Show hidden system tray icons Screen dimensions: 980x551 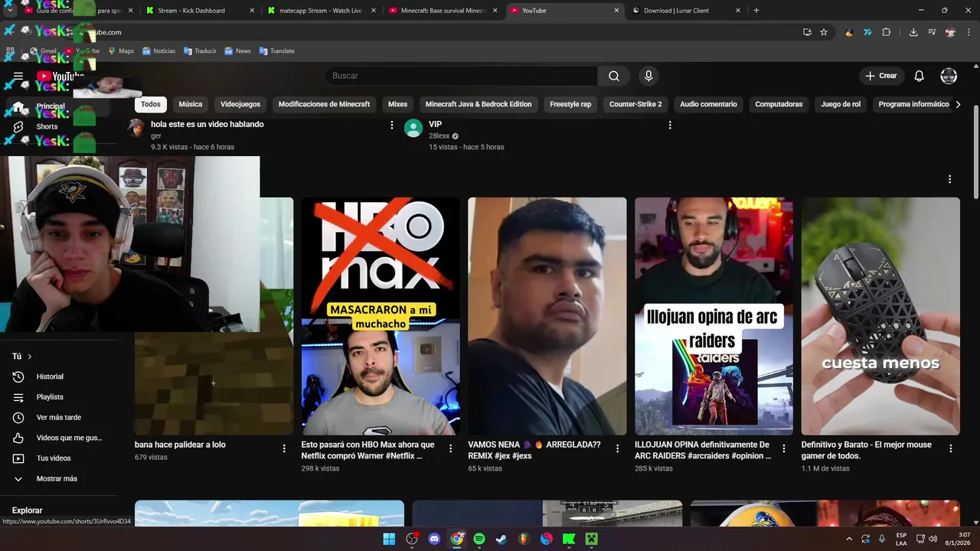(848, 539)
